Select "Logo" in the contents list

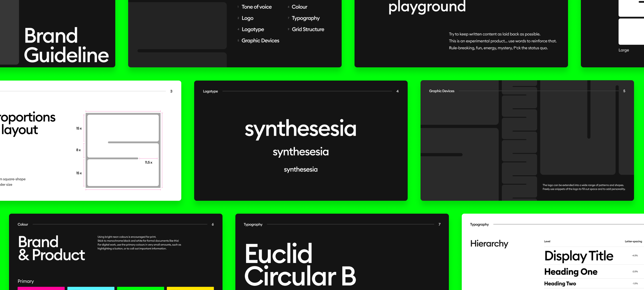pyautogui.click(x=247, y=18)
